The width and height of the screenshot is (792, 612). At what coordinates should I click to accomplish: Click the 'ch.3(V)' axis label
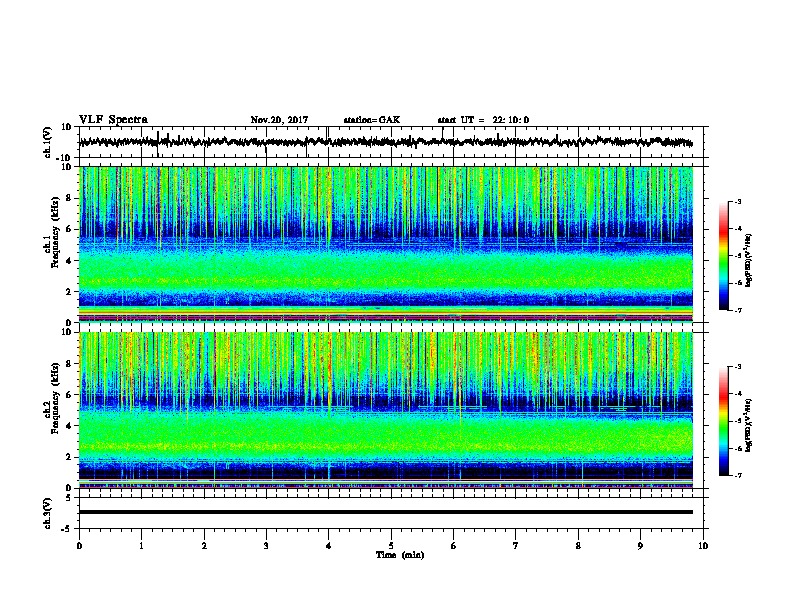coord(48,513)
